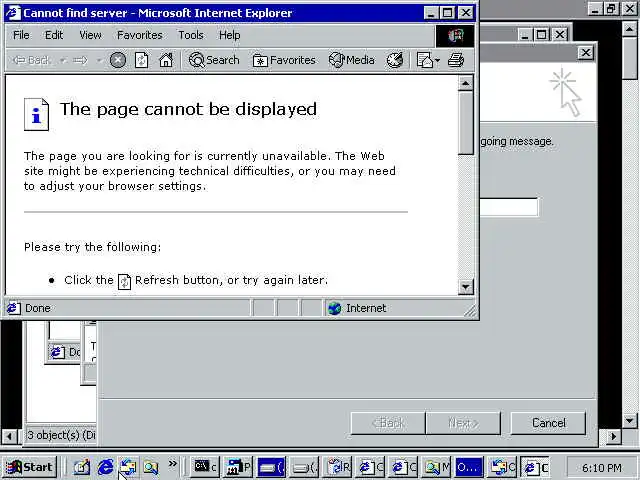Go to the Home page icon
Viewport: 640px width, 480px height.
coord(166,60)
